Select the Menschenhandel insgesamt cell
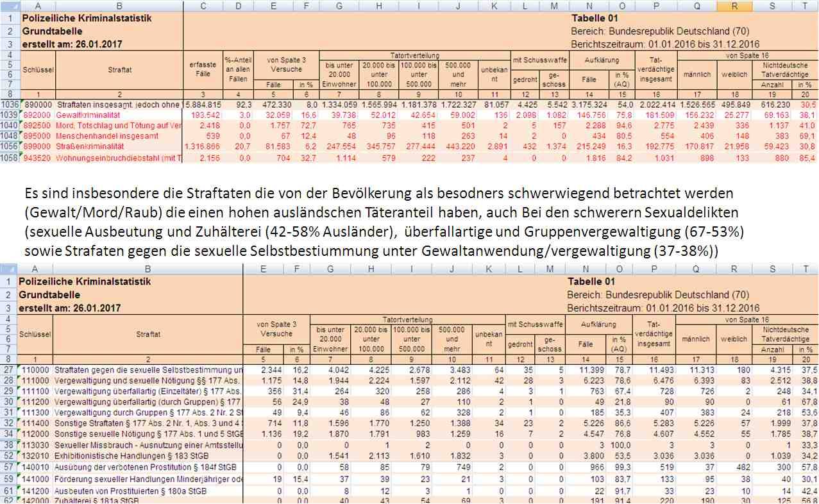 click(x=118, y=136)
